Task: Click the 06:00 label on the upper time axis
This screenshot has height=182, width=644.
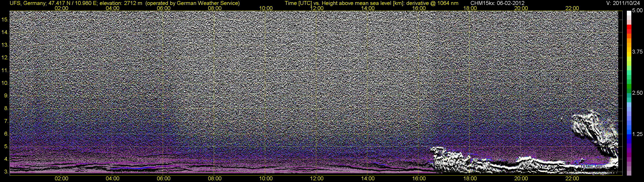Action: (x=164, y=8)
